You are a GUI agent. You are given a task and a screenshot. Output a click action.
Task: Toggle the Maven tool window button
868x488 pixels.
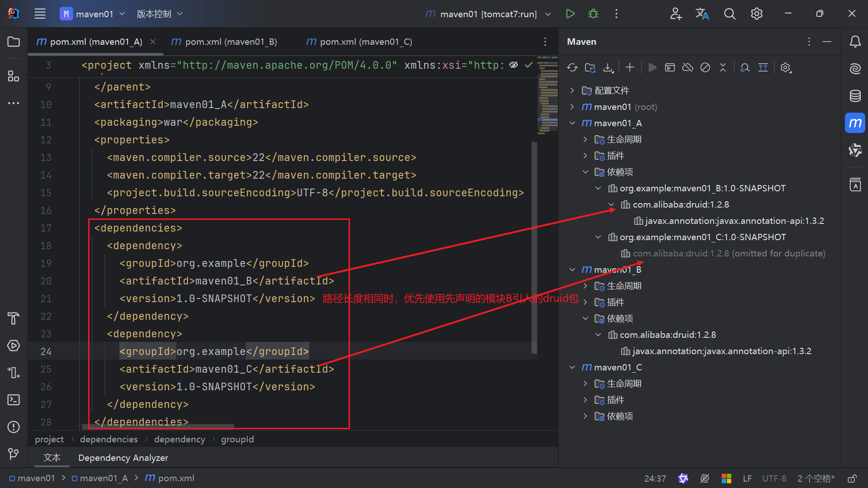[x=855, y=123]
